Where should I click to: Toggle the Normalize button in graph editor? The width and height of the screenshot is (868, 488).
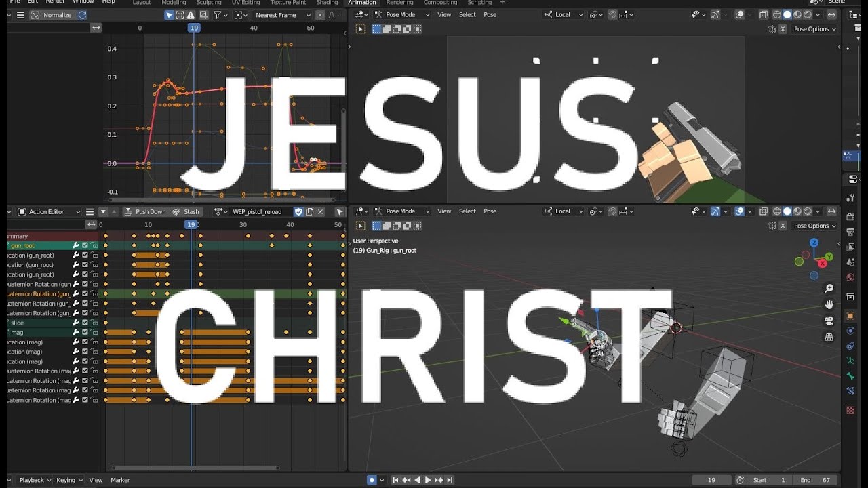pyautogui.click(x=52, y=15)
